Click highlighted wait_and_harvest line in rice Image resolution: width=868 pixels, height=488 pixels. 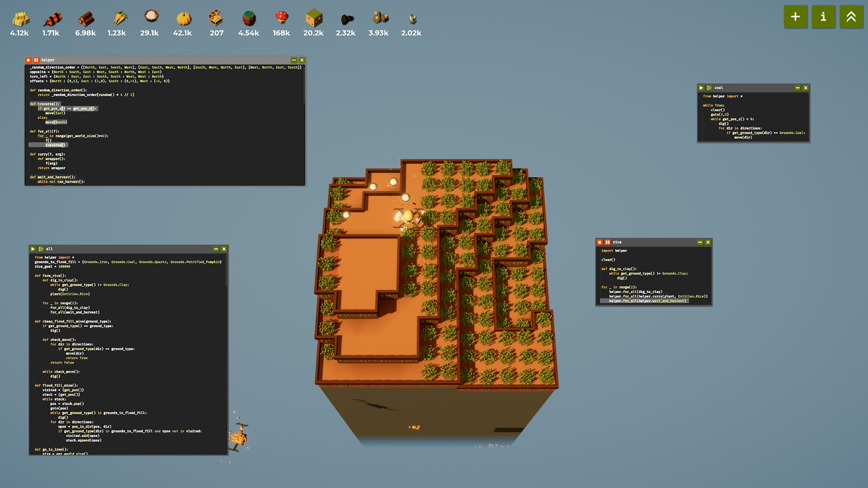(647, 301)
